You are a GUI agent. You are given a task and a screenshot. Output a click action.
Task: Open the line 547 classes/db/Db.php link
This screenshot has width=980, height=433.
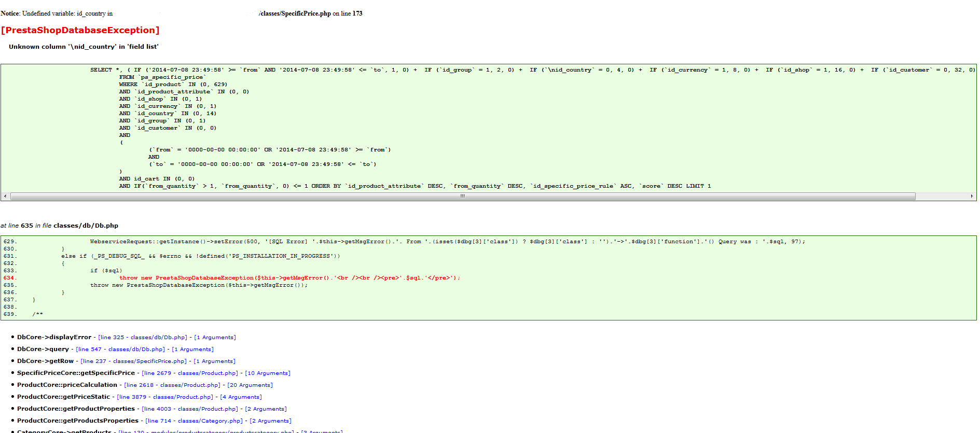point(120,349)
